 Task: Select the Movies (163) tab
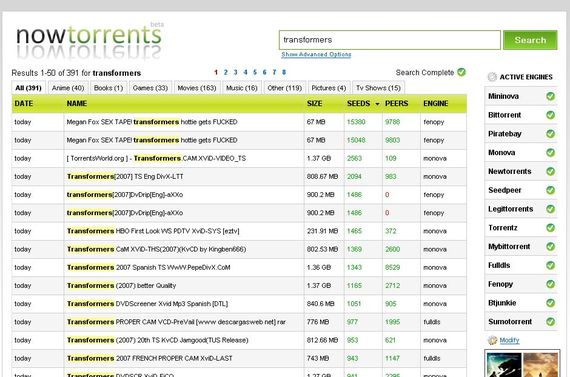197,88
